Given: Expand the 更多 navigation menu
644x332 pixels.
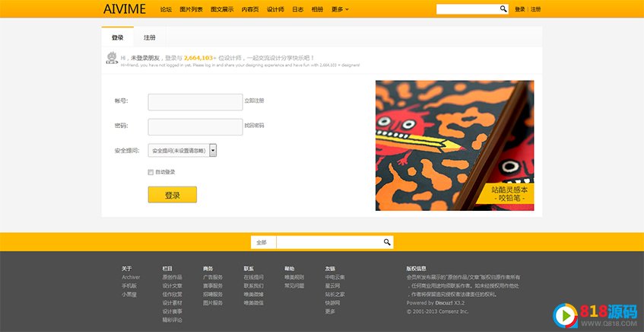Looking at the screenshot, I should point(340,9).
